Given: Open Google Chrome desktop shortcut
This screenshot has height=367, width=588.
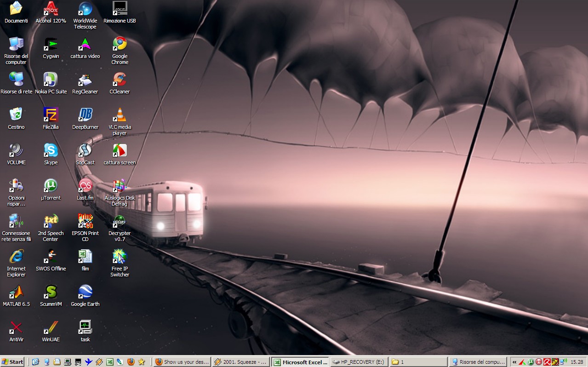Looking at the screenshot, I should [120, 44].
